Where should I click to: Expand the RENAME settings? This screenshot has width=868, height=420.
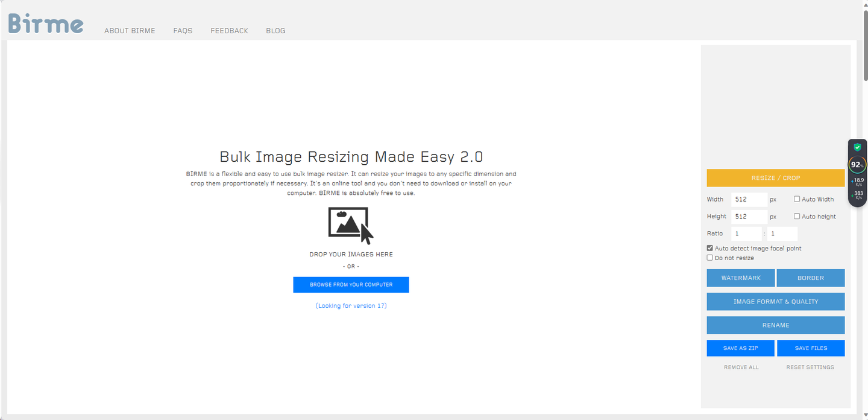coord(776,325)
